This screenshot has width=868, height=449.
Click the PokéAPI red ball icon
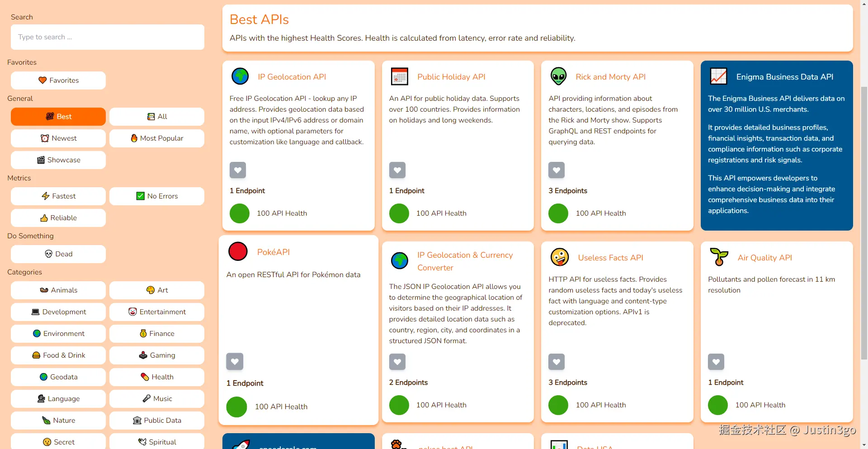coord(238,251)
